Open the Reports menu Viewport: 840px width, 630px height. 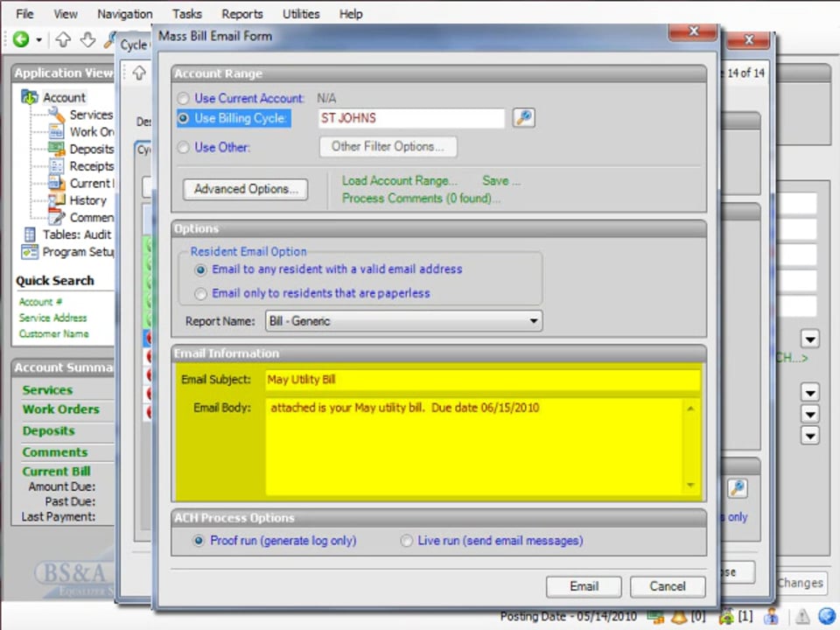coord(242,14)
